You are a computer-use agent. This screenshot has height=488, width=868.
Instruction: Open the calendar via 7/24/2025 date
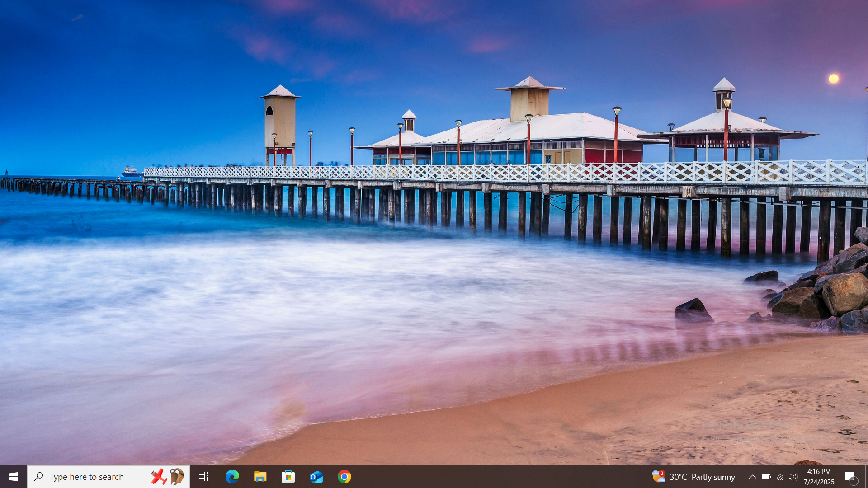coord(819,482)
